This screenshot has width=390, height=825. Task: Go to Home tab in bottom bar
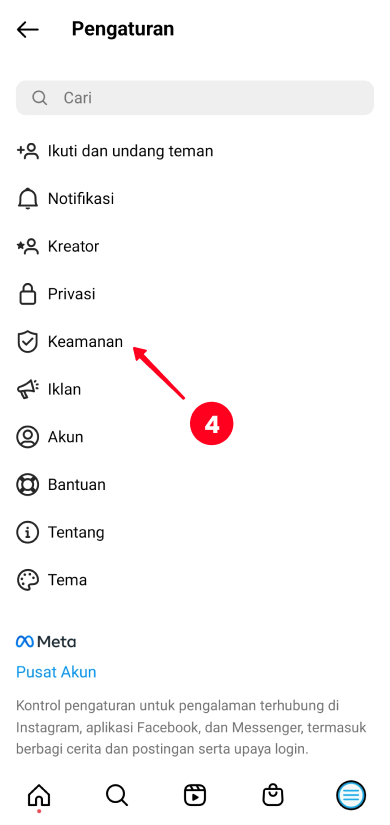39,796
